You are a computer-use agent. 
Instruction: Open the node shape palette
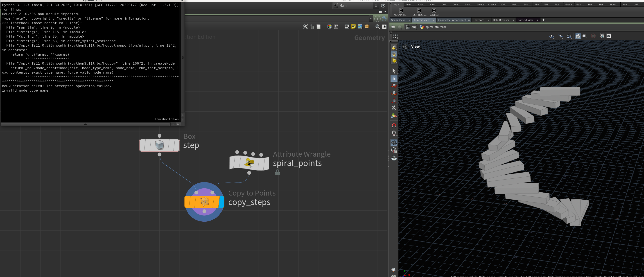(x=336, y=27)
